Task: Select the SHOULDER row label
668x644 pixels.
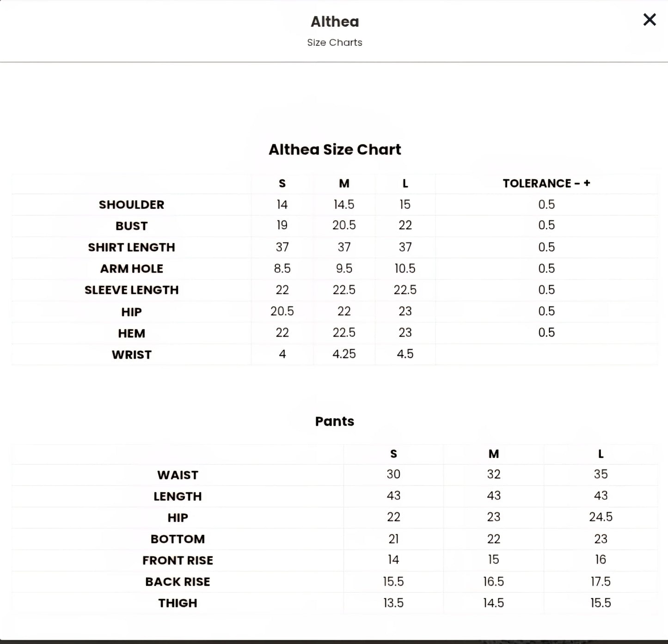Action: (131, 205)
